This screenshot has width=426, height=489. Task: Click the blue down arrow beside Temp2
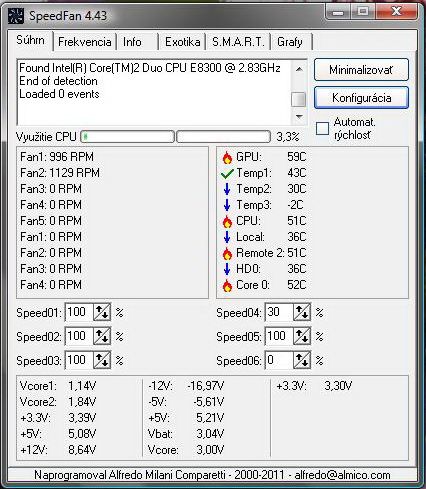[x=227, y=189]
